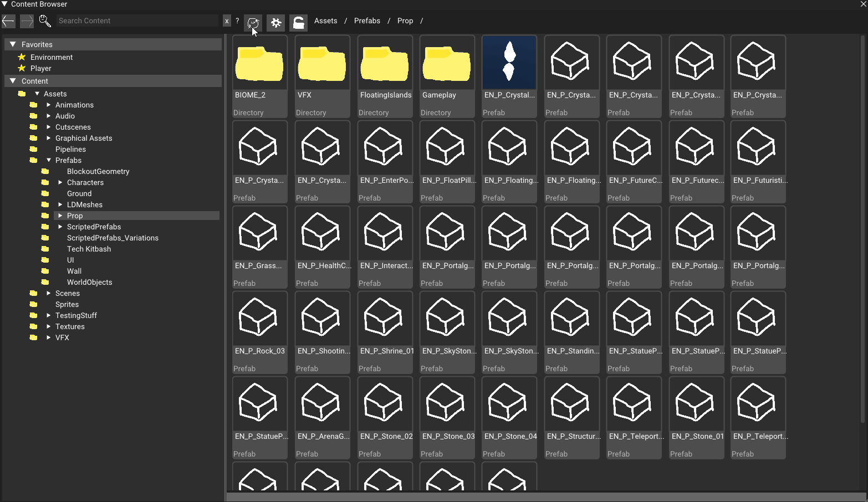Collapse the Favorites section

pos(13,44)
